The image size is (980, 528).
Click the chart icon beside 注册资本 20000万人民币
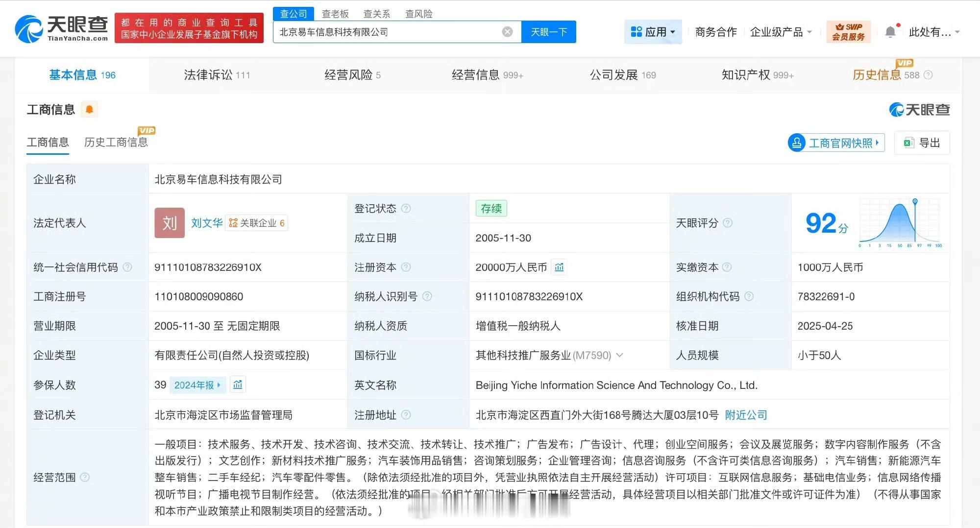point(559,267)
